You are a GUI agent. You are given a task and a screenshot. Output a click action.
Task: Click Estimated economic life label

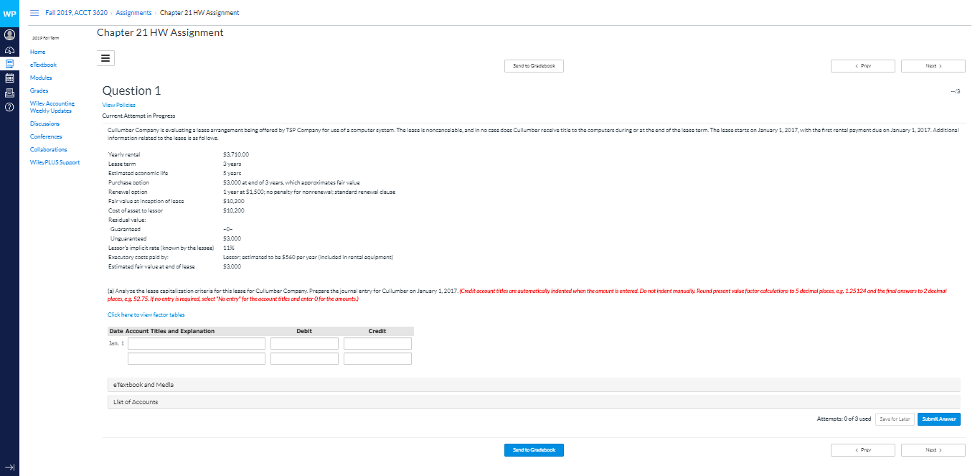(138, 173)
